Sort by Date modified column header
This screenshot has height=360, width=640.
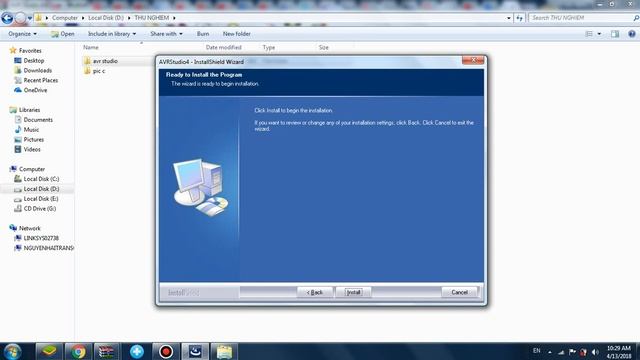223,47
